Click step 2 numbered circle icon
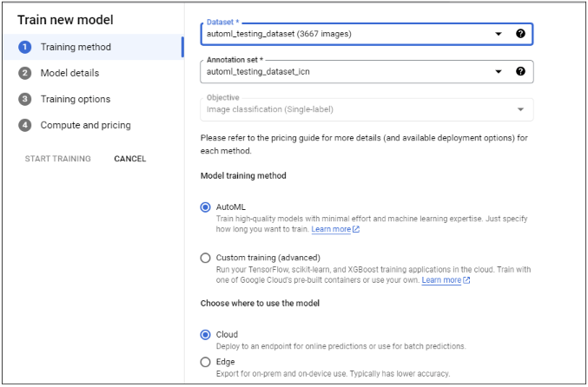Image resolution: width=588 pixels, height=387 pixels. (25, 73)
